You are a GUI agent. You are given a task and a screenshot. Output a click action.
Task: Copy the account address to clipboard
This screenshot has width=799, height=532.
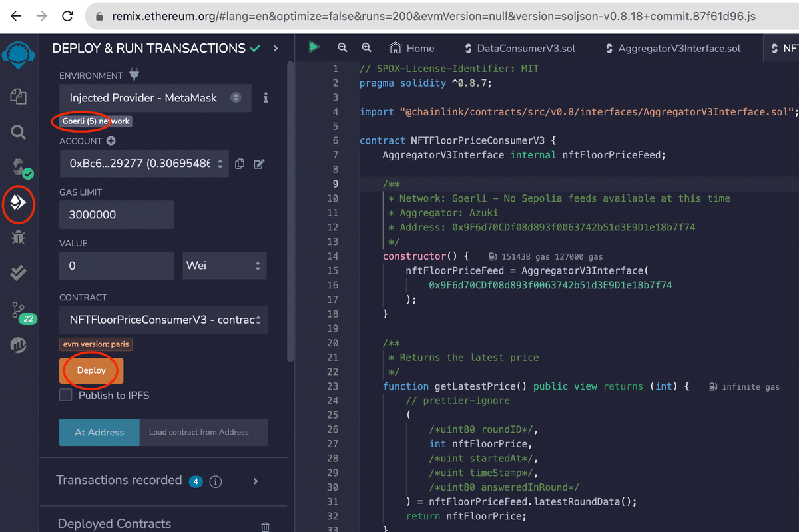[x=240, y=164]
